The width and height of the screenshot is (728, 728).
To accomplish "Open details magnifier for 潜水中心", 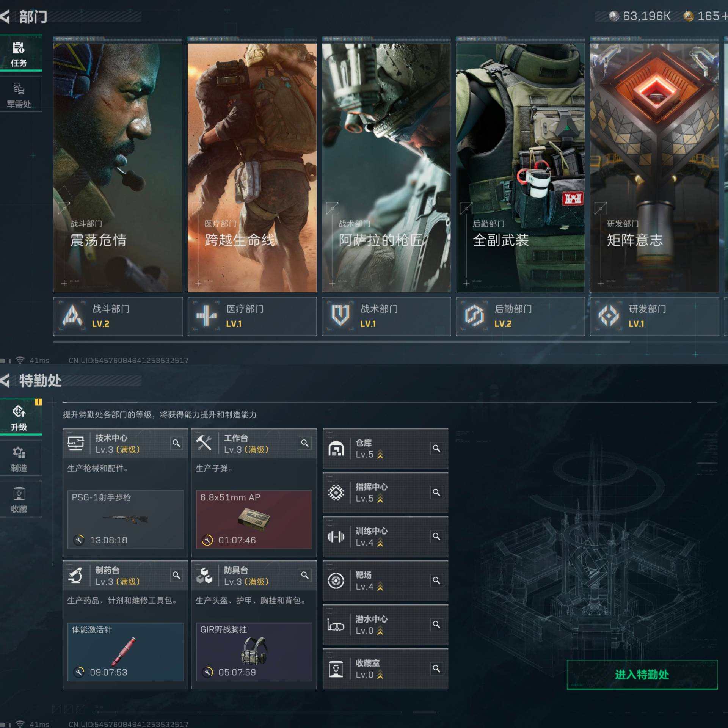I will pos(436,624).
